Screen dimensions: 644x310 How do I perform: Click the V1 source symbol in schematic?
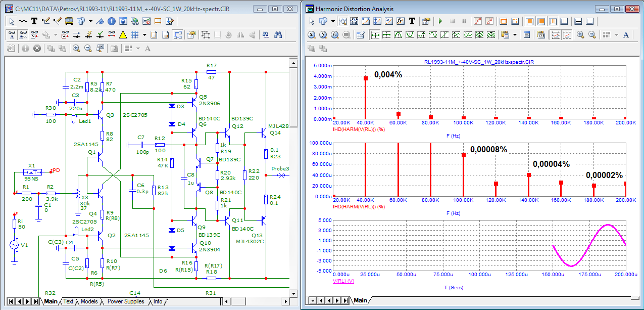(15, 245)
